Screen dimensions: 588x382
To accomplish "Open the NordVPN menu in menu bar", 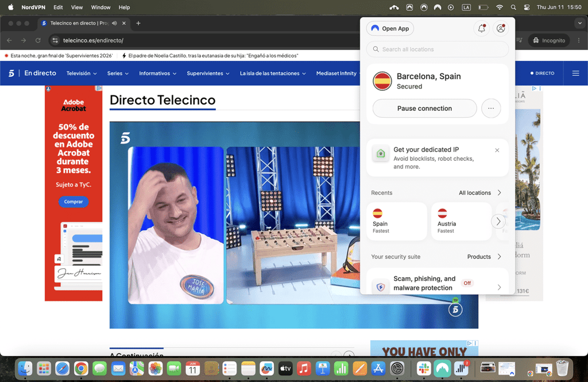I will click(33, 7).
